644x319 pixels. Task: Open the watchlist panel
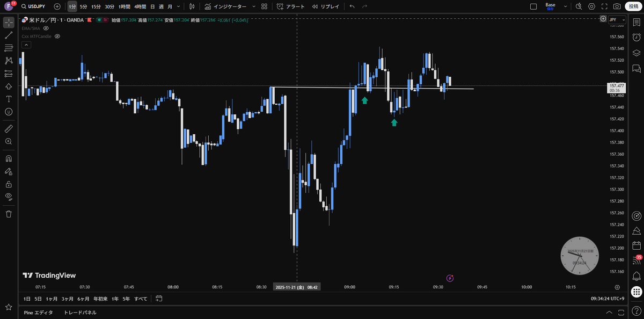(x=636, y=23)
